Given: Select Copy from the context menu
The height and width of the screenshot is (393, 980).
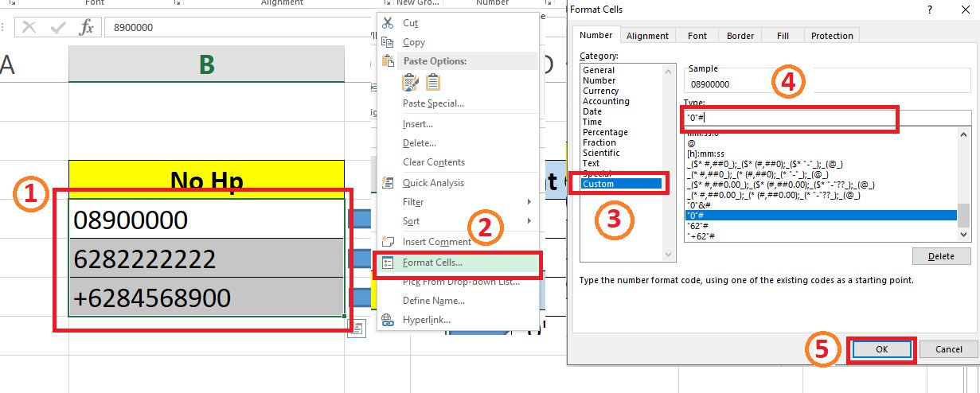Looking at the screenshot, I should click(414, 42).
